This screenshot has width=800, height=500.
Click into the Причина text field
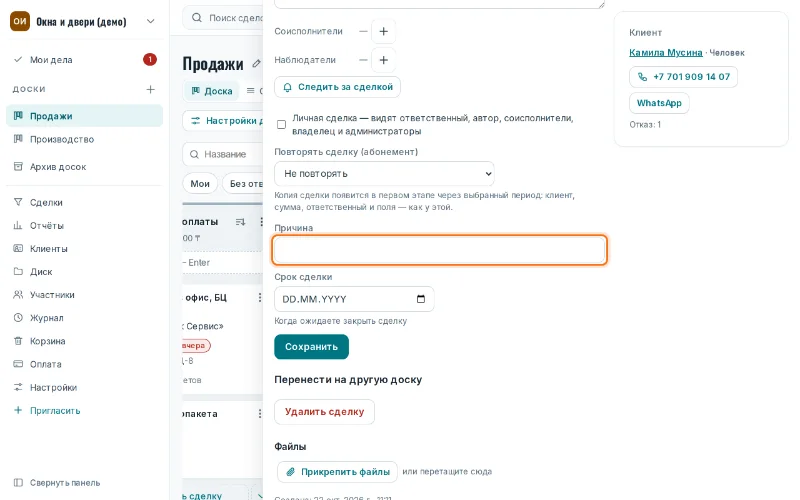[439, 250]
